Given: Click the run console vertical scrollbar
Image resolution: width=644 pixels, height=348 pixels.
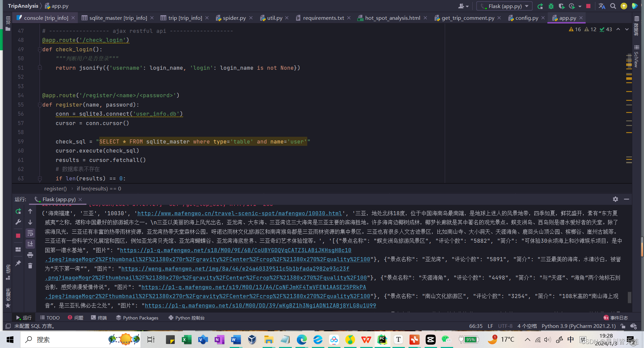Looking at the screenshot, I should click(630, 297).
